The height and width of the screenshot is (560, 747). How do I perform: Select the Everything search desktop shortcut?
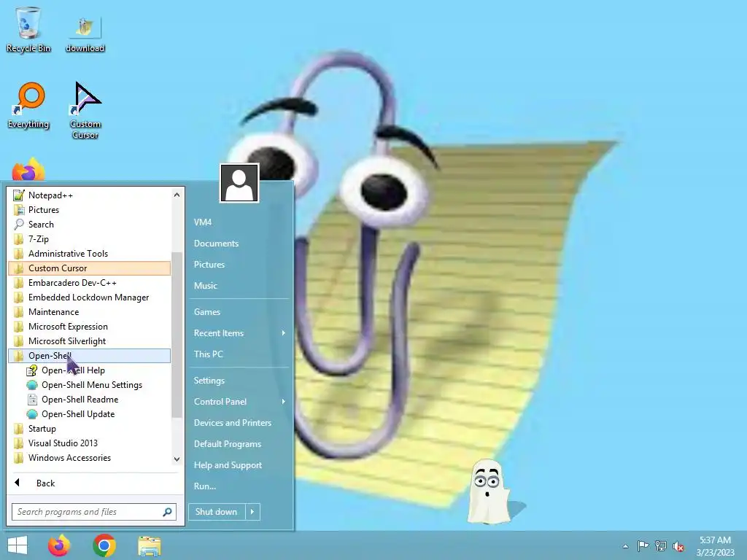pyautogui.click(x=28, y=106)
